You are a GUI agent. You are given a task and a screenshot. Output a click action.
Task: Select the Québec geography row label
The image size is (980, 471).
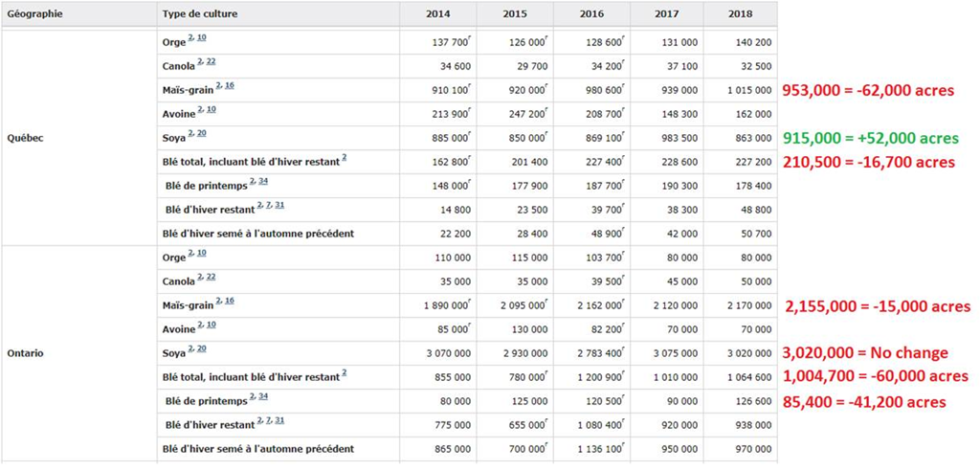click(25, 138)
